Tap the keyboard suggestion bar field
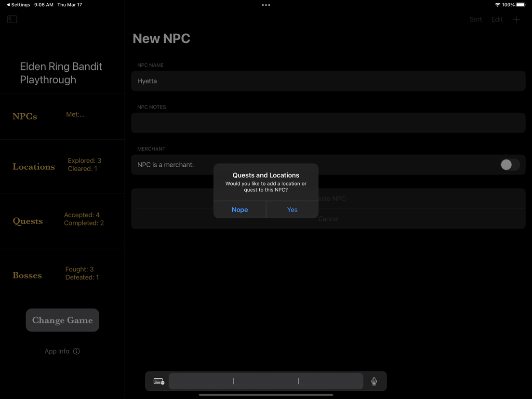Viewport: 532px width, 399px height. 266,381
